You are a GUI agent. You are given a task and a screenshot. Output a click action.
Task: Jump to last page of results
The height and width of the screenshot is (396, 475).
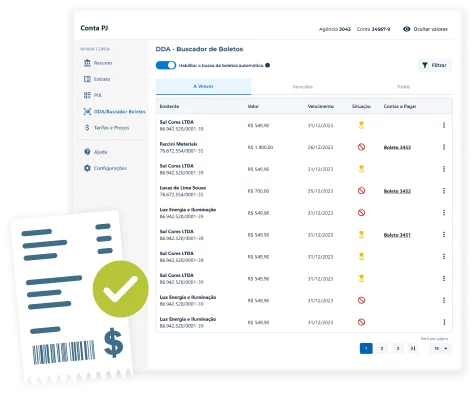(x=413, y=349)
